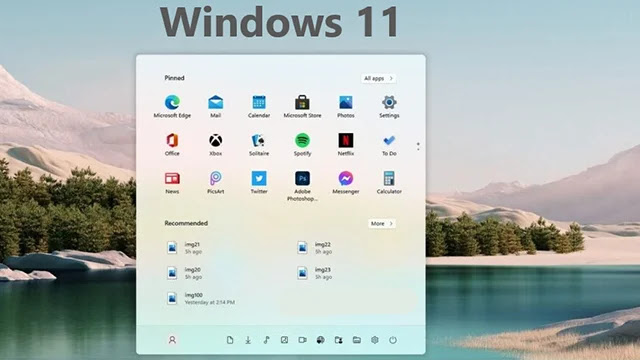Click the Power button
640x360 pixels.
pyautogui.click(x=393, y=340)
